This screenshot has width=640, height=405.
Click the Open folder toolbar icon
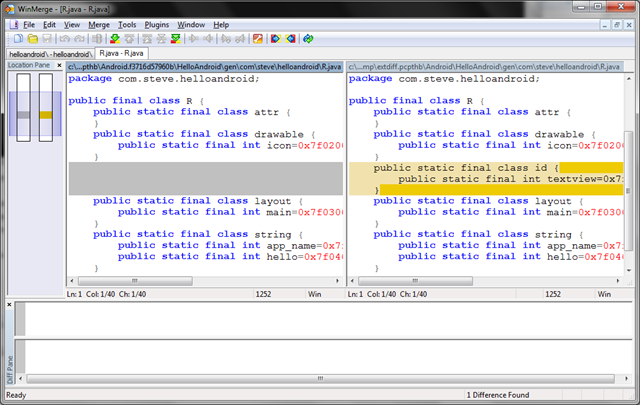coord(33,39)
